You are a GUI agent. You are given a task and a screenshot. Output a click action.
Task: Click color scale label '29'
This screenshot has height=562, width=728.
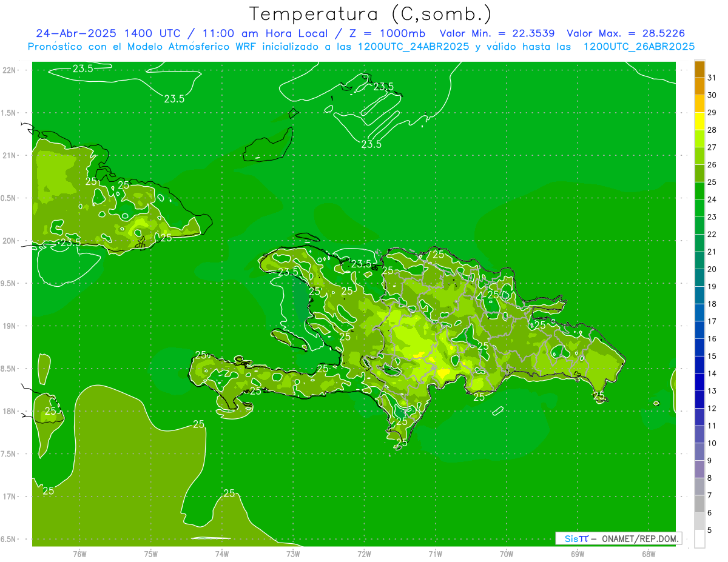point(712,113)
